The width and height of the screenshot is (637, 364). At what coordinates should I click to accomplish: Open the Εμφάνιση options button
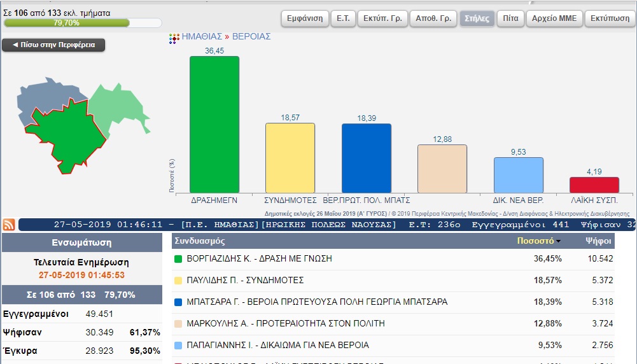coord(304,18)
